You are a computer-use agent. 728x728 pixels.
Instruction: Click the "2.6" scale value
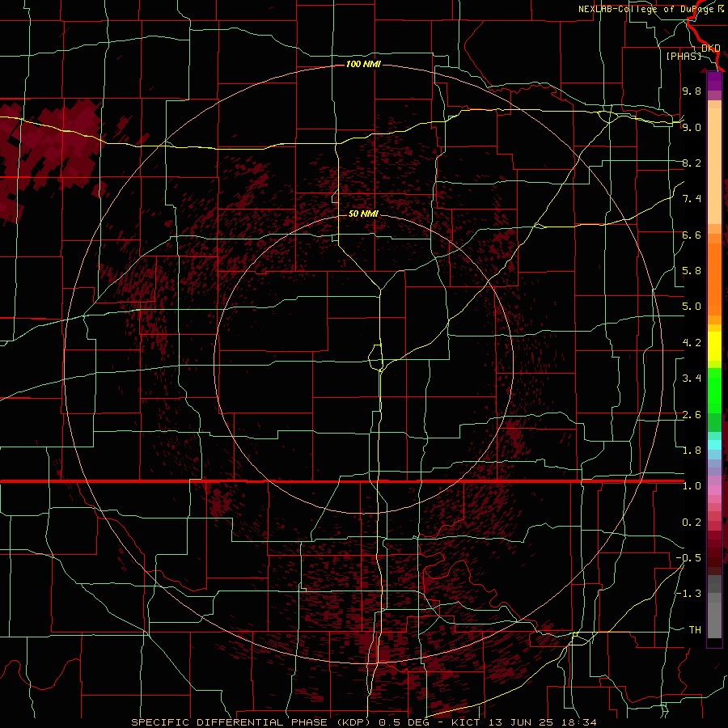tap(692, 415)
